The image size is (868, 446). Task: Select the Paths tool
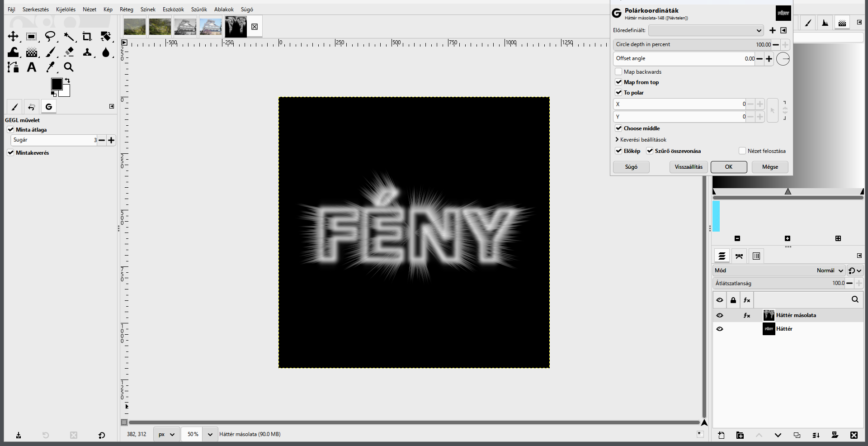[13, 67]
